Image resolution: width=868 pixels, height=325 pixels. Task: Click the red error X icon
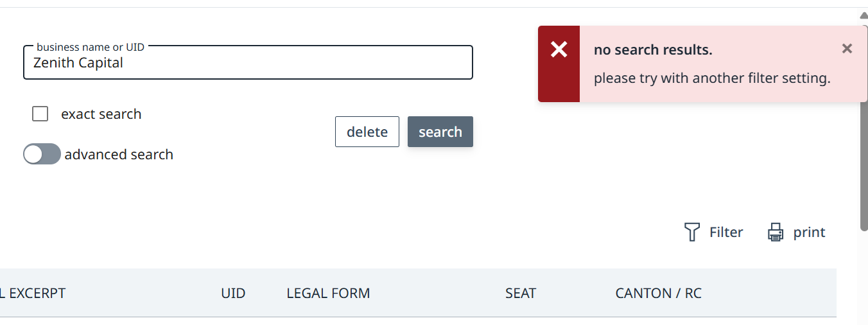pos(559,49)
